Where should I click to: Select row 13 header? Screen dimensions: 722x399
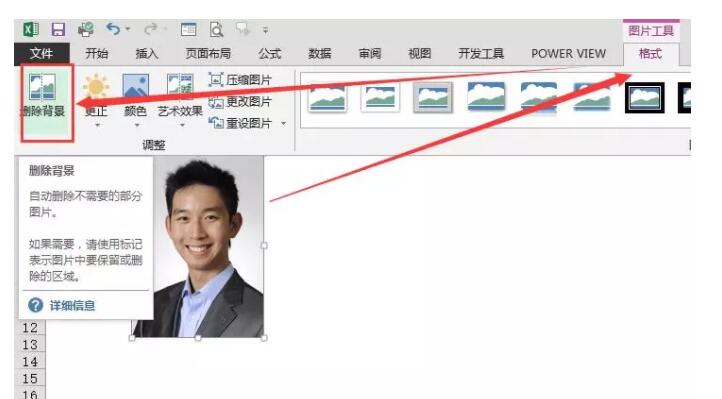coord(30,345)
